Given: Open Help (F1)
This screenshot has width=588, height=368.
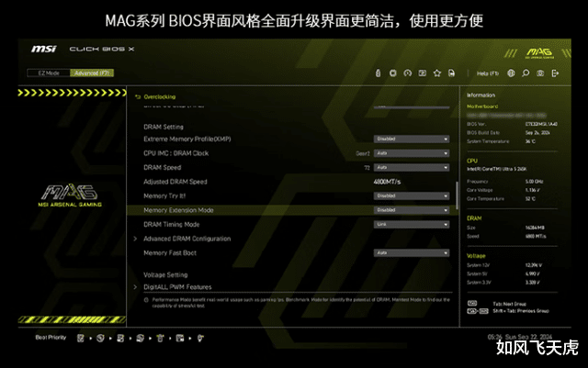Looking at the screenshot, I should [x=488, y=73].
